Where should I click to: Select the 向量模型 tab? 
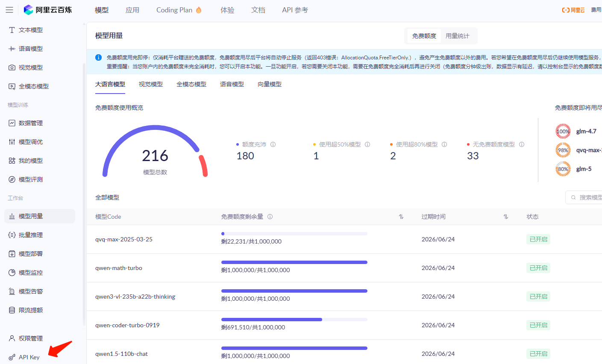[x=270, y=84]
